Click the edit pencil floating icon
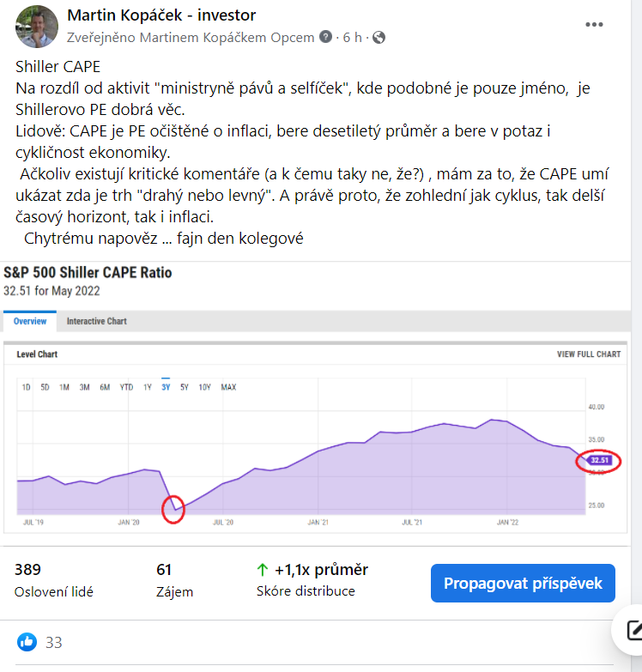The width and height of the screenshot is (642, 672). 633,630
